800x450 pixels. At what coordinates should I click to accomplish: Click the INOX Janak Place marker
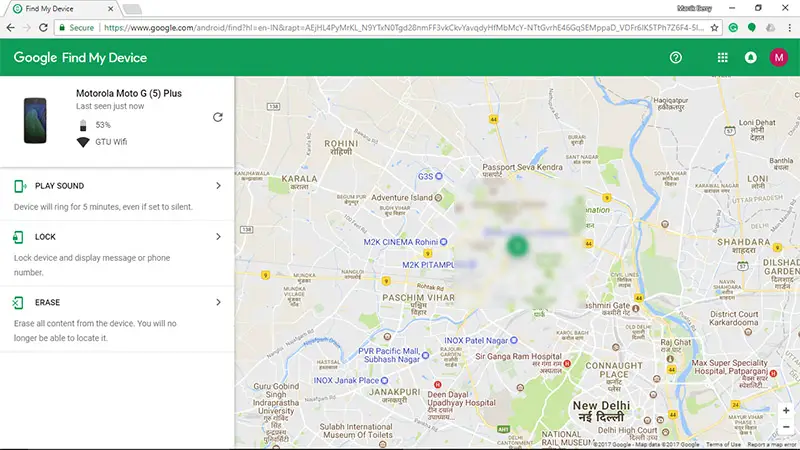click(385, 381)
